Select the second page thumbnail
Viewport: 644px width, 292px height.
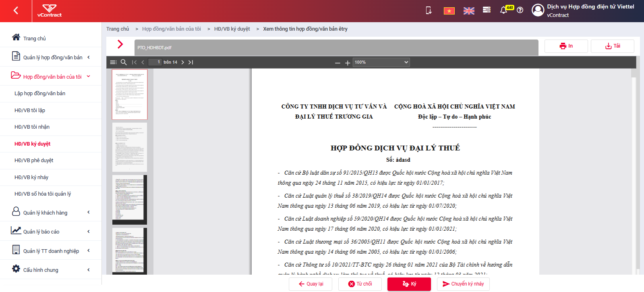130,147
